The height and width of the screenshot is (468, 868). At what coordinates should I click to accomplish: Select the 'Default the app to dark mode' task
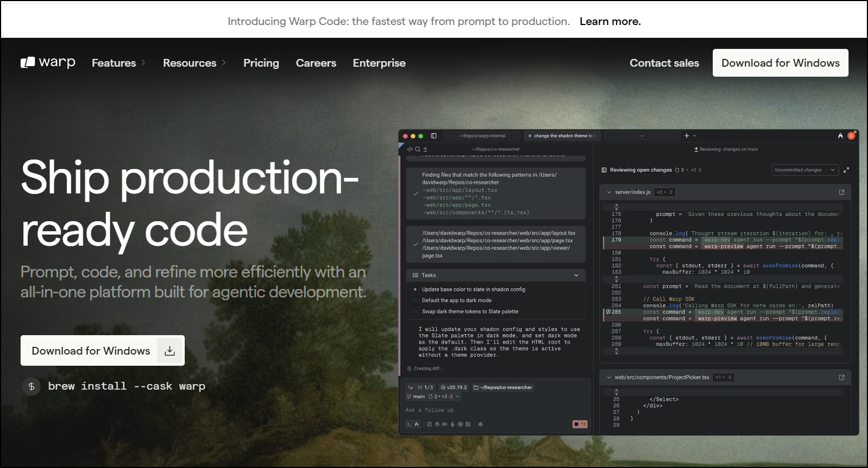pyautogui.click(x=456, y=300)
